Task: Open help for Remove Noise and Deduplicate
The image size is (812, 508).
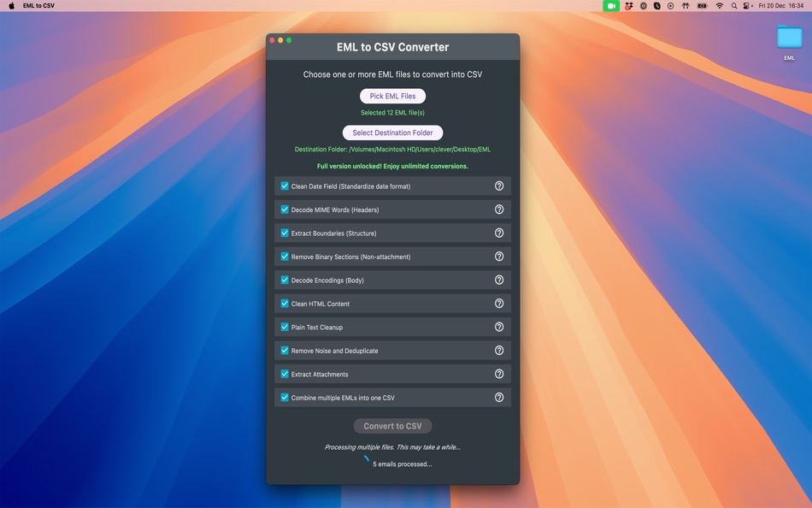Action: (x=498, y=351)
